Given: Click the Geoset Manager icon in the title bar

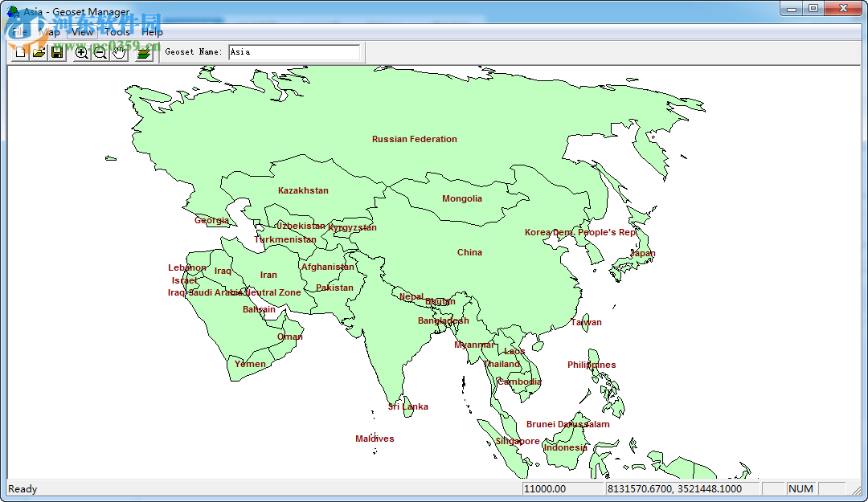Looking at the screenshot, I should click(10, 10).
